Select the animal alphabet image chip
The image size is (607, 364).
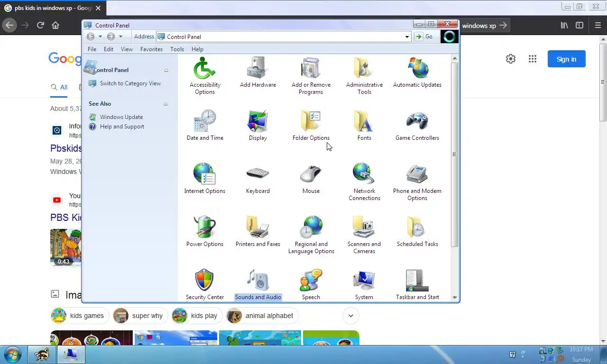262,316
